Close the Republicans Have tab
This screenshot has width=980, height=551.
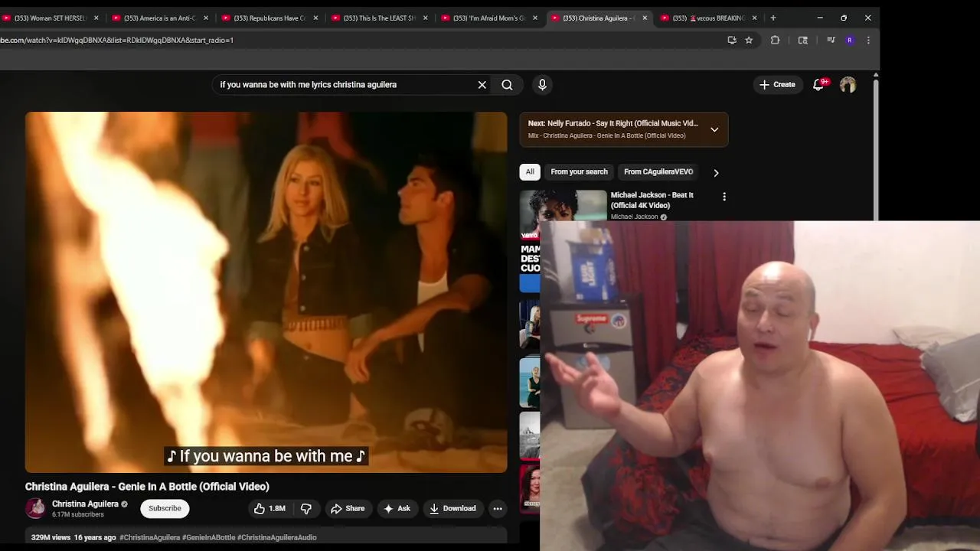315,18
